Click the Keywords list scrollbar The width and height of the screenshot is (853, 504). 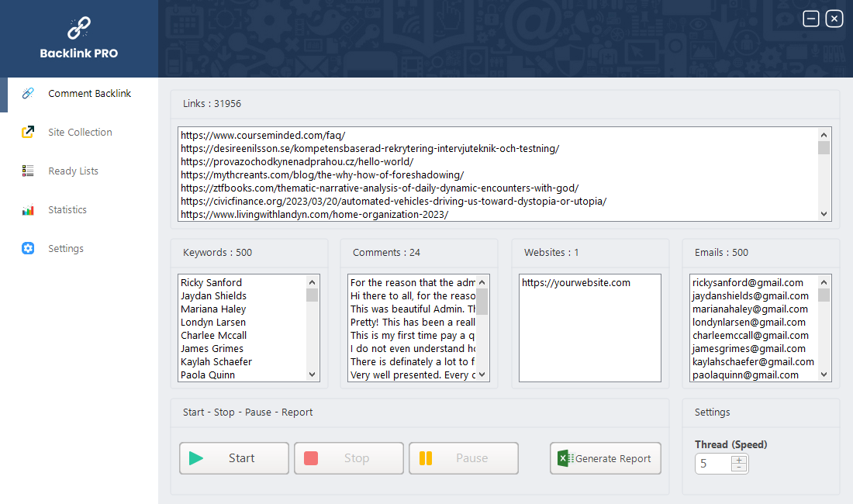pyautogui.click(x=312, y=326)
